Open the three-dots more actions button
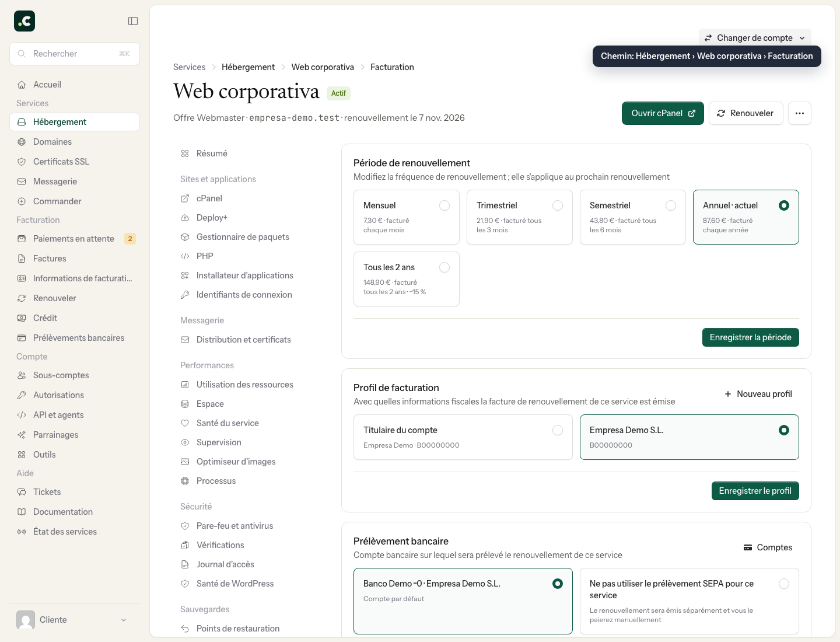 click(x=800, y=113)
